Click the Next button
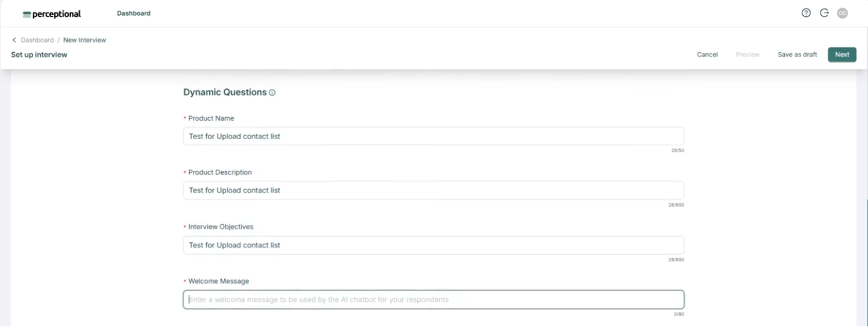 pyautogui.click(x=842, y=54)
